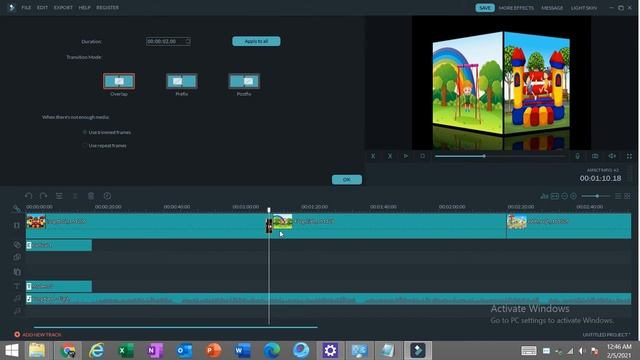Switch timeline to grid track view

point(627,196)
